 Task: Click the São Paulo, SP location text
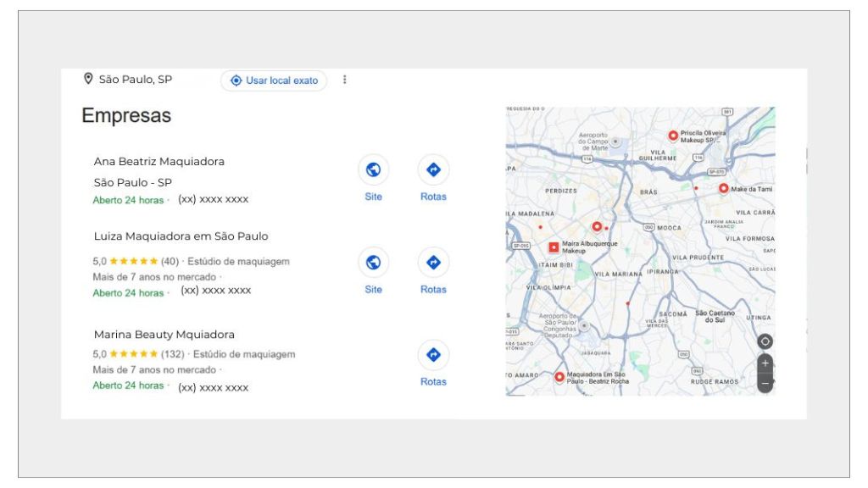(x=135, y=79)
